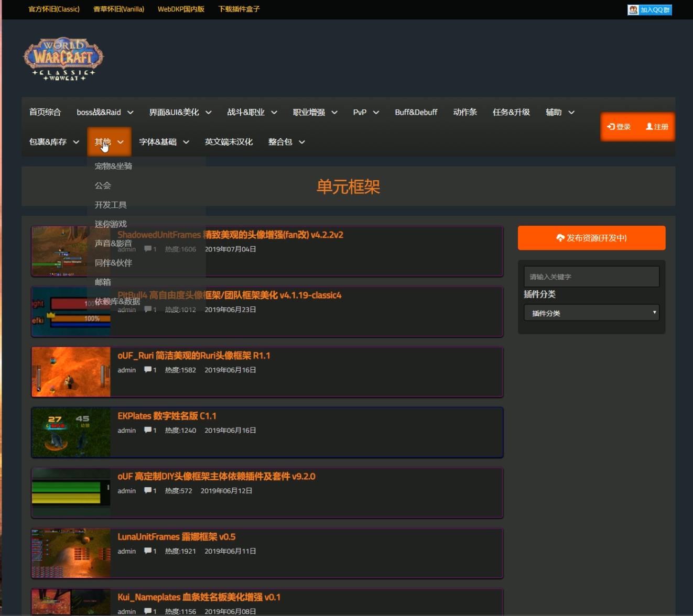Click the 注册 register button
Viewport: 693px width, 616px height.
point(657,127)
